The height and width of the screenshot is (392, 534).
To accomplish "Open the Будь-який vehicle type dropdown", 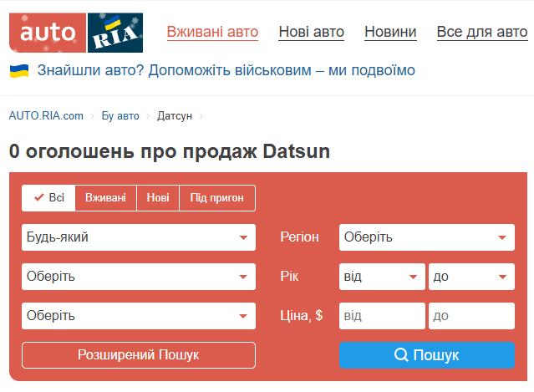I will [x=138, y=237].
